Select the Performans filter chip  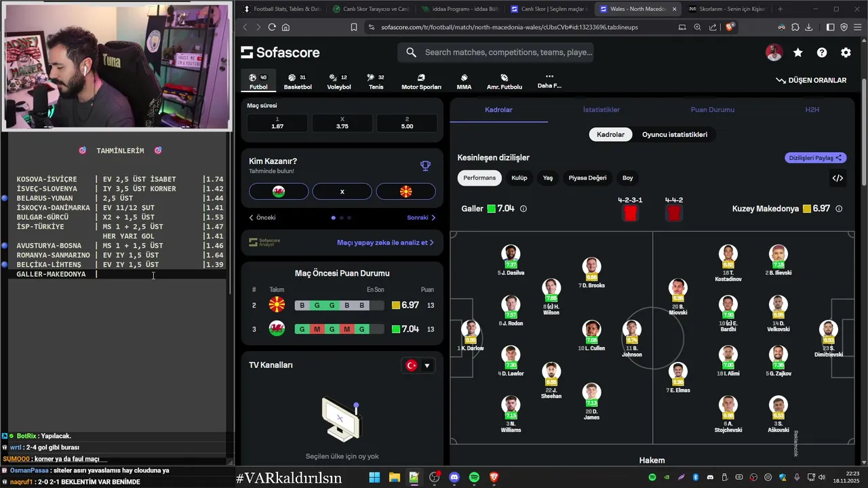click(x=480, y=178)
